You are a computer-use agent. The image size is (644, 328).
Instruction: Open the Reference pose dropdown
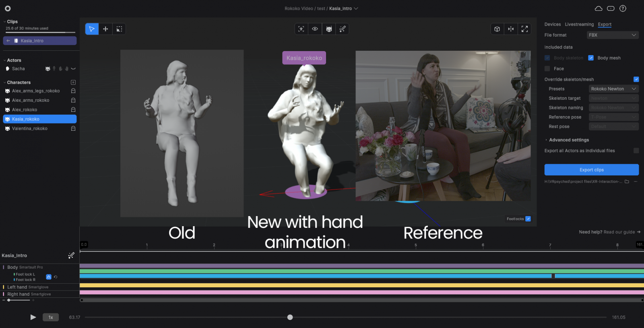click(614, 117)
